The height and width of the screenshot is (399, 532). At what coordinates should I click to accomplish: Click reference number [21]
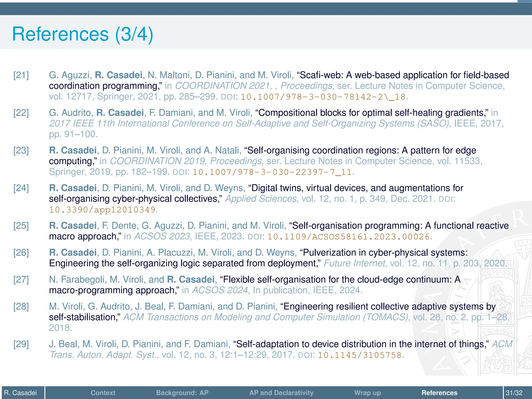[21, 75]
